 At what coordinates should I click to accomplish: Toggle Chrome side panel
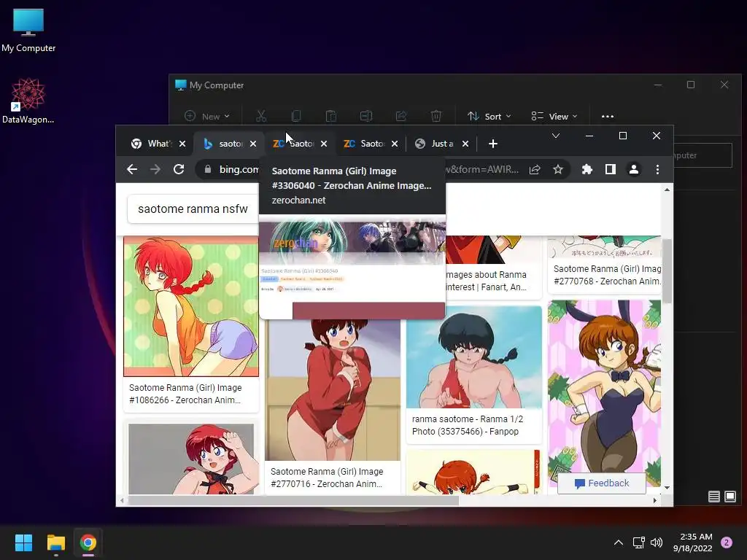point(611,169)
